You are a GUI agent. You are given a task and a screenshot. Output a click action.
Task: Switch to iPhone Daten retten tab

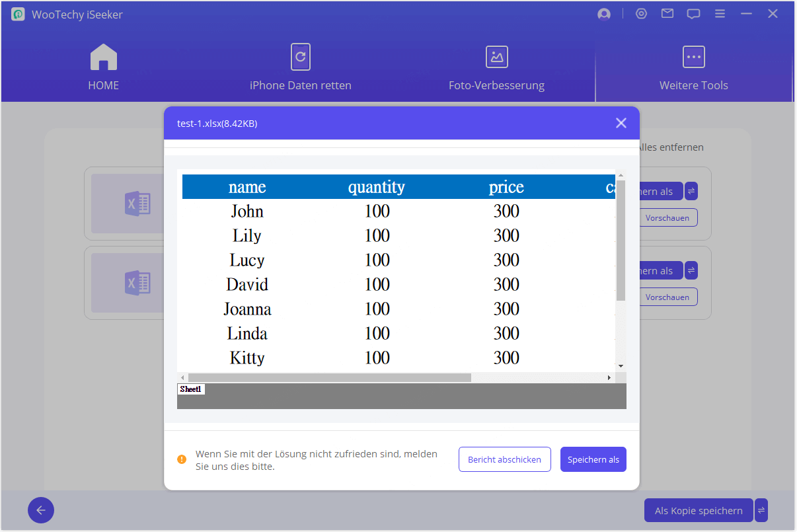[300, 67]
